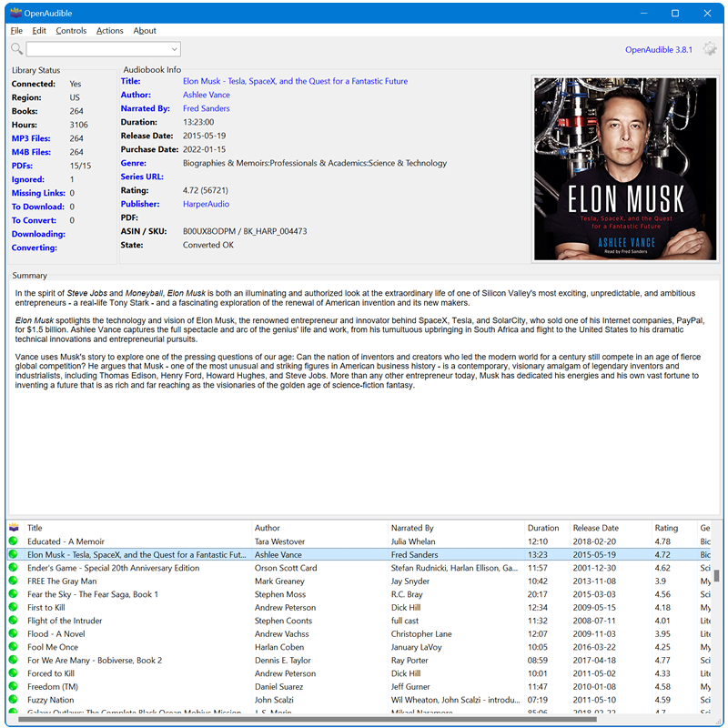
Task: Click Jeff Gurner narrator cell
Action: pos(410,687)
